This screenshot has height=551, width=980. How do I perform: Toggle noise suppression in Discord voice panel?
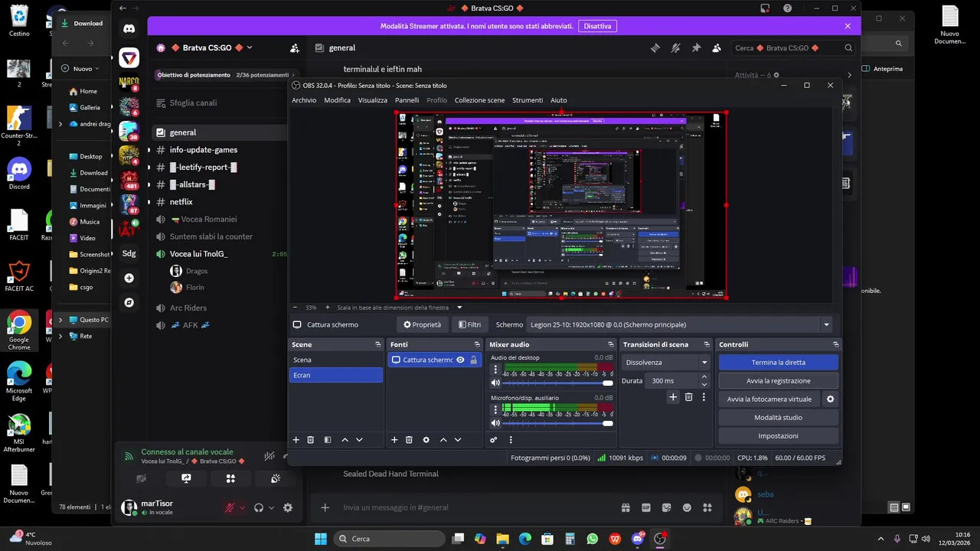coord(269,456)
